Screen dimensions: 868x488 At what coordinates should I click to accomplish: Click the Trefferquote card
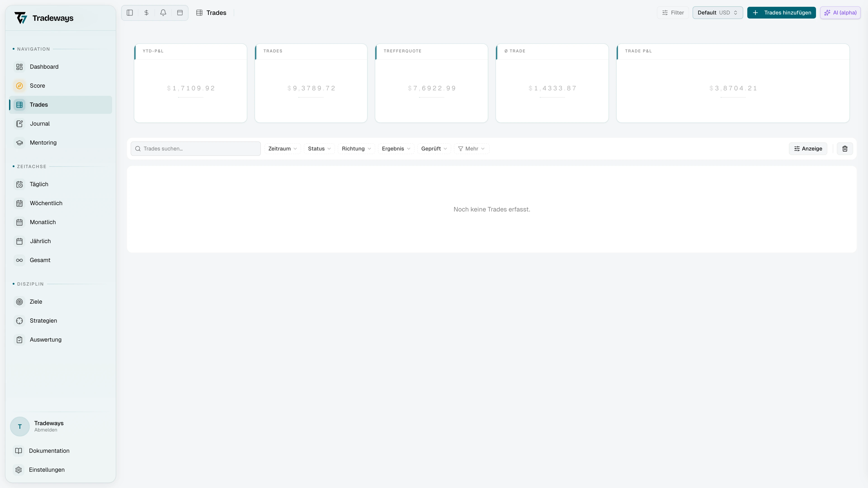pyautogui.click(x=431, y=83)
